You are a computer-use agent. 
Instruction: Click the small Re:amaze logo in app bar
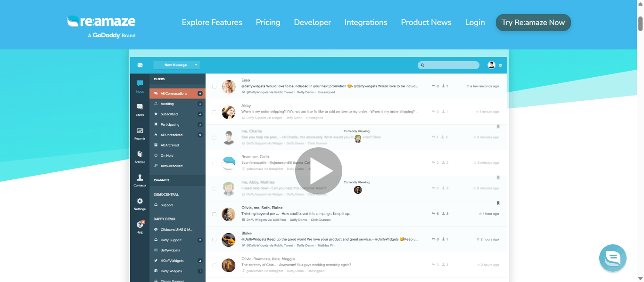[x=140, y=65]
